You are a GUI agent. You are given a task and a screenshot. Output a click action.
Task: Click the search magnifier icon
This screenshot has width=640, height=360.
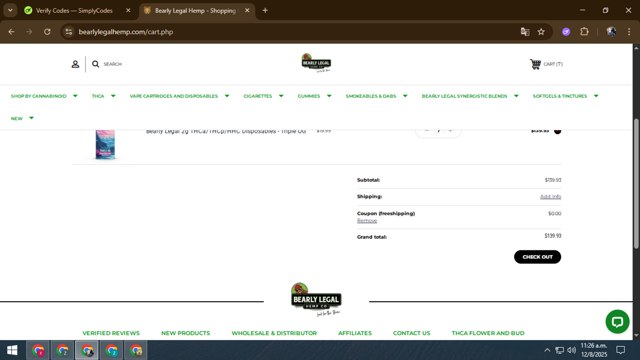(96, 64)
